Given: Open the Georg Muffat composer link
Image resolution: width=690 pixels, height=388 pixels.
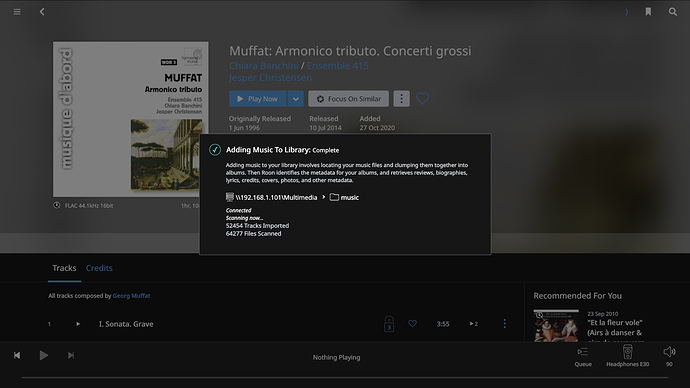Looking at the screenshot, I should coord(131,296).
